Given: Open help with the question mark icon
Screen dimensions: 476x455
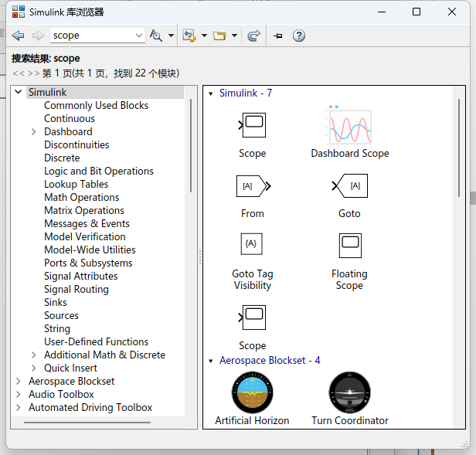Looking at the screenshot, I should tap(299, 36).
